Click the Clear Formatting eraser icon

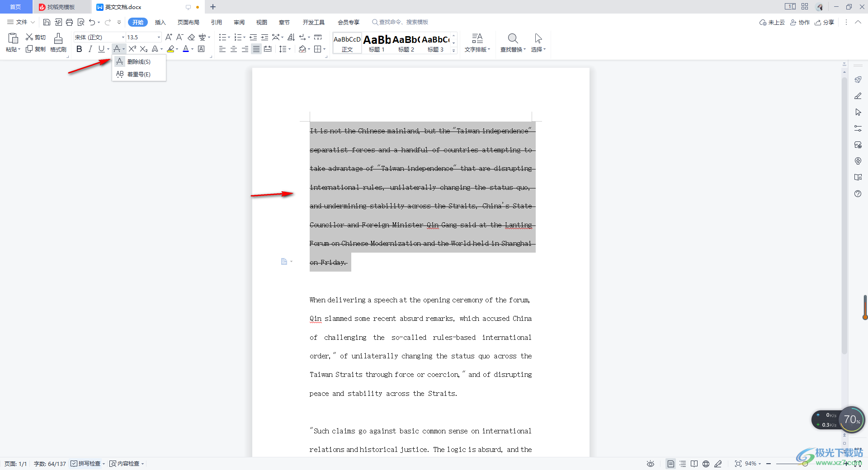(191, 37)
